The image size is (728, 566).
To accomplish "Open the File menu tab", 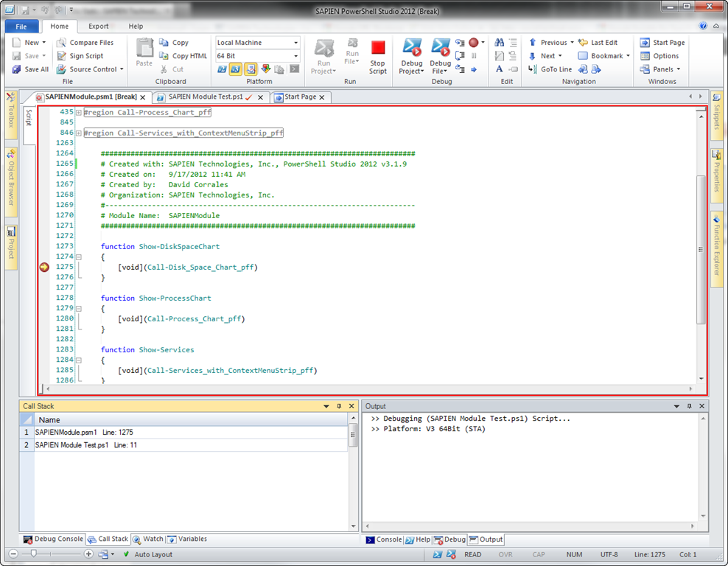I will click(x=21, y=27).
